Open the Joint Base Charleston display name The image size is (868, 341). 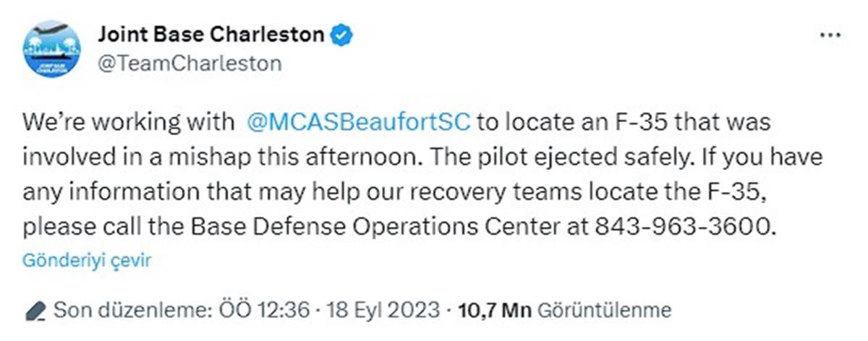(211, 35)
